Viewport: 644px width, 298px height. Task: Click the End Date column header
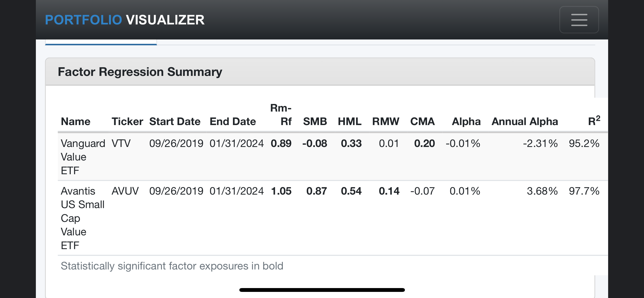click(233, 121)
